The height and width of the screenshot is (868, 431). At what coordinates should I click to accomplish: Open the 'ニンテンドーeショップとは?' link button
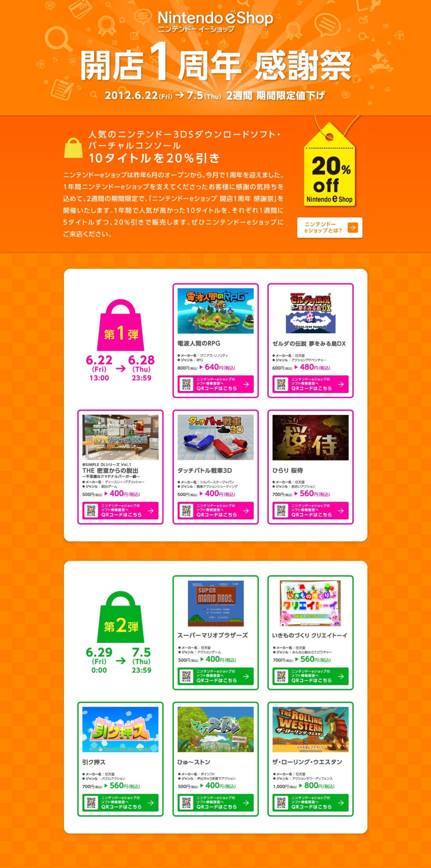tap(330, 227)
